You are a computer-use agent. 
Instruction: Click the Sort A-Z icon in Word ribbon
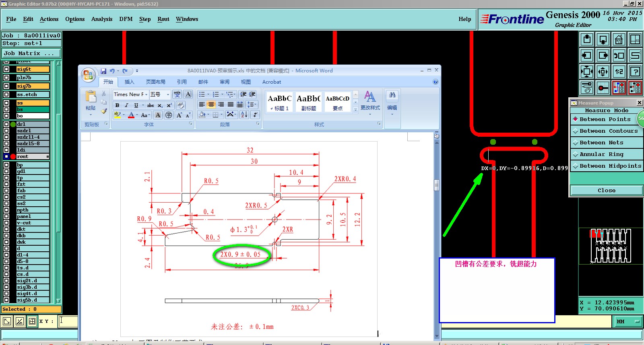click(x=244, y=115)
